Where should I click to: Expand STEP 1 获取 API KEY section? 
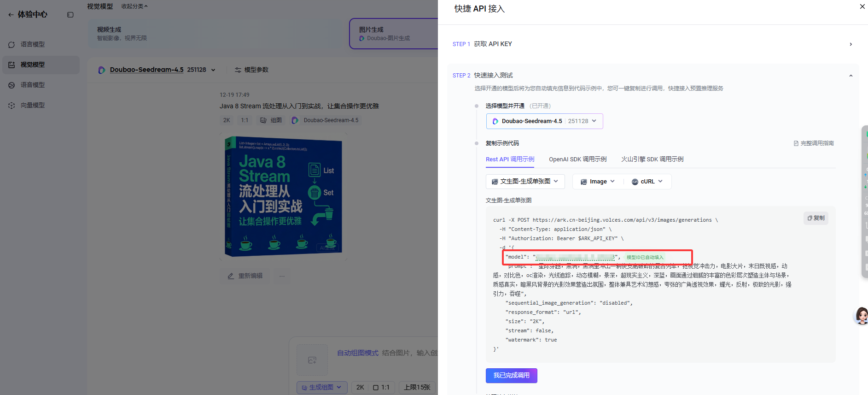851,44
